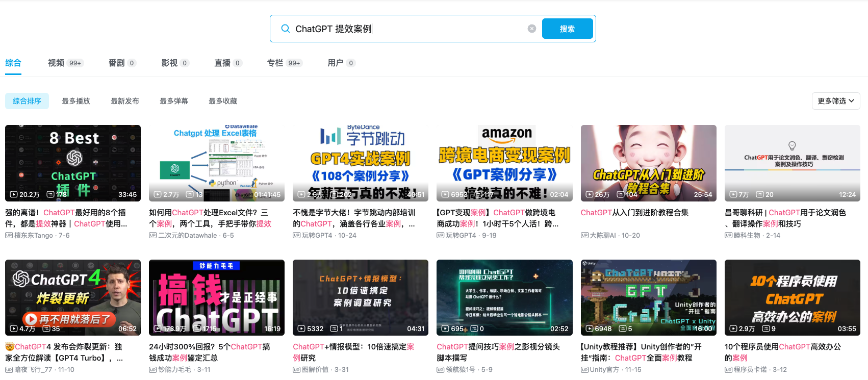Open the 专栏 tab

[285, 63]
